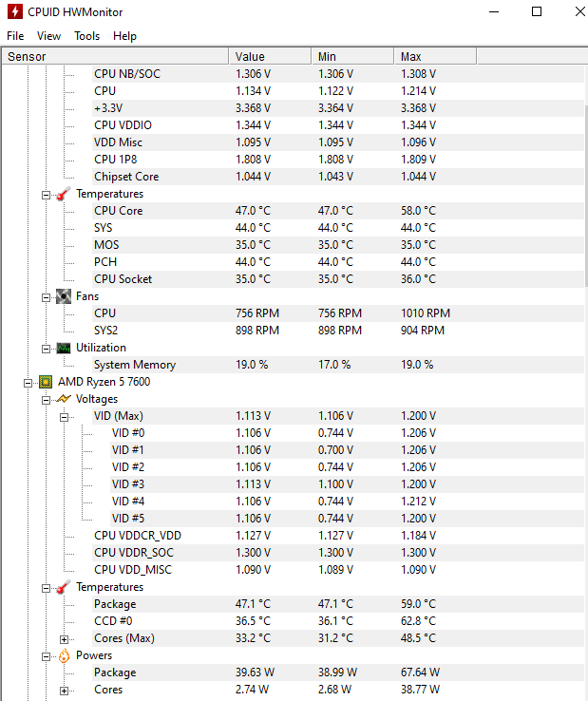Click the yellow lightning Voltages icon
588x701 pixels.
click(64, 399)
